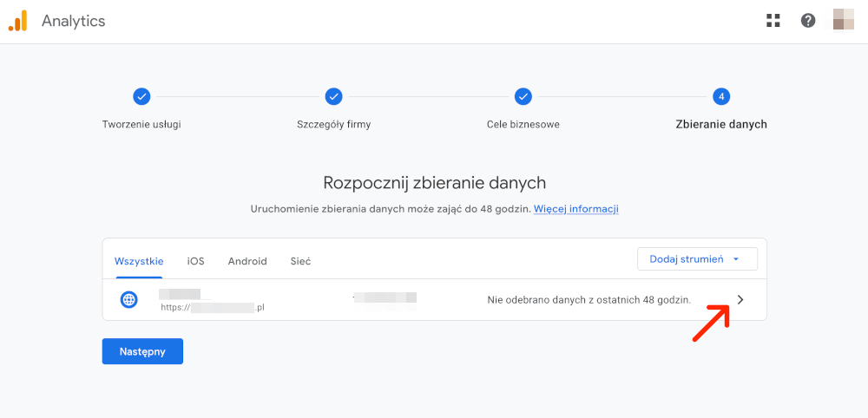Switch to the iOS tab
Image resolution: width=868 pixels, height=418 pixels.
coord(196,261)
